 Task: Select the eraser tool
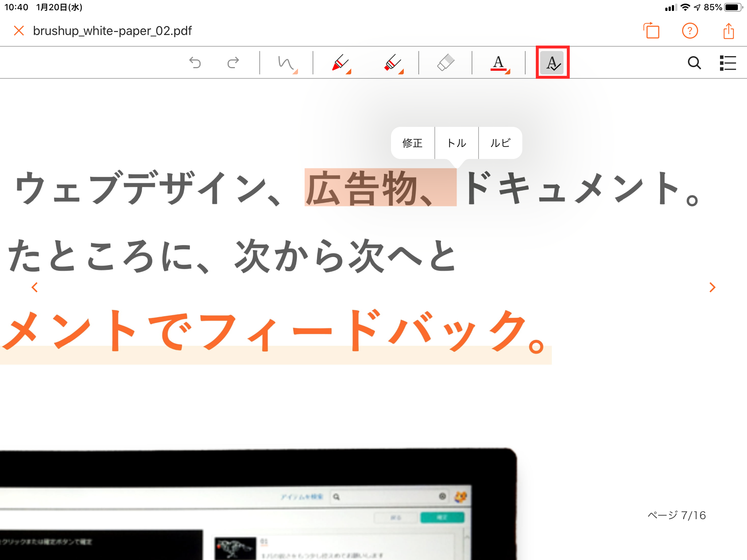[445, 63]
